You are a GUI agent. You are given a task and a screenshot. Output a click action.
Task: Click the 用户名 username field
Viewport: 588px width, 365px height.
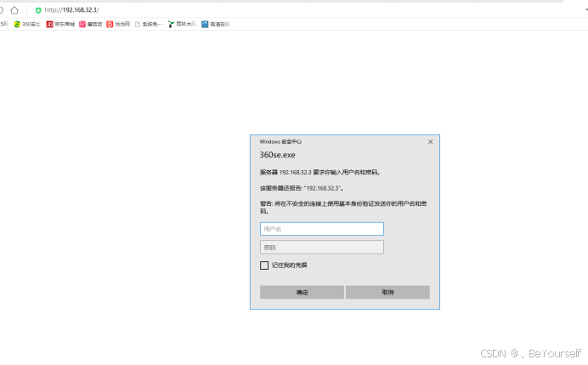click(x=322, y=229)
